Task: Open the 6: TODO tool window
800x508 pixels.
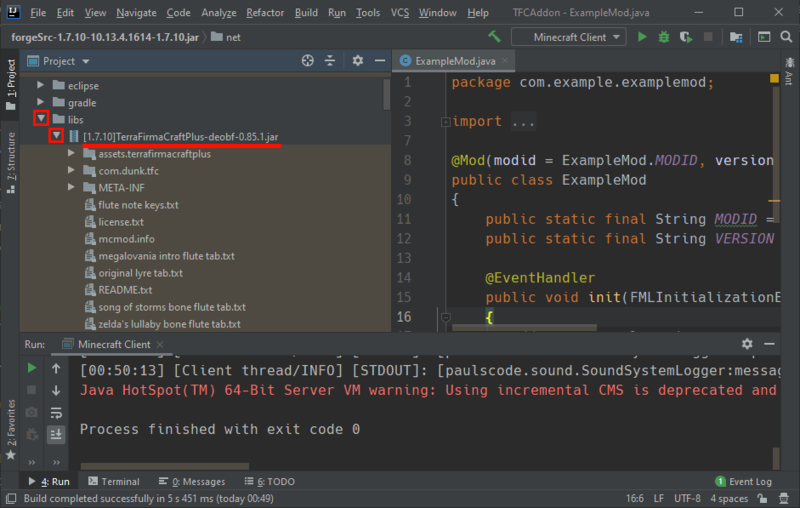Action: [269, 481]
